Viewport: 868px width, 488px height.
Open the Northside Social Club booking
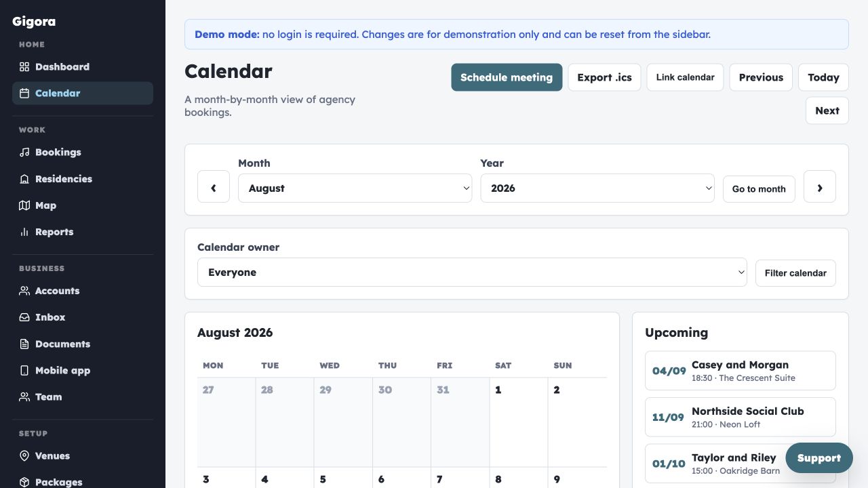click(741, 417)
